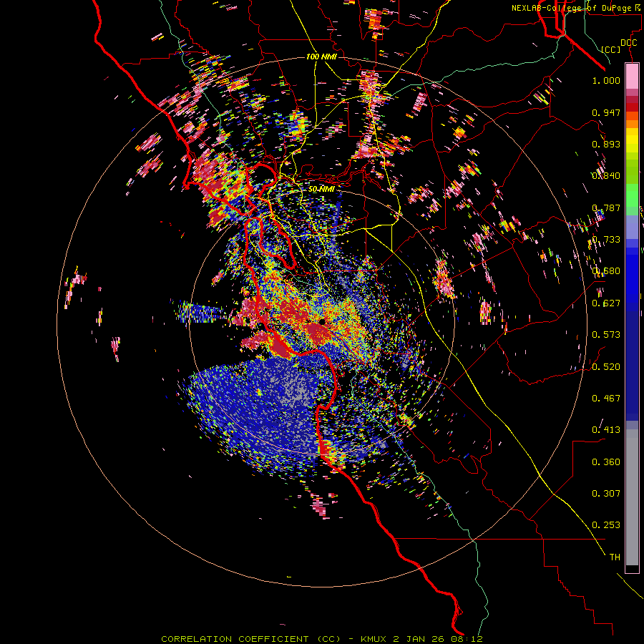Select the 0.947 scale value
This screenshot has height=644, width=644.
pyautogui.click(x=606, y=112)
